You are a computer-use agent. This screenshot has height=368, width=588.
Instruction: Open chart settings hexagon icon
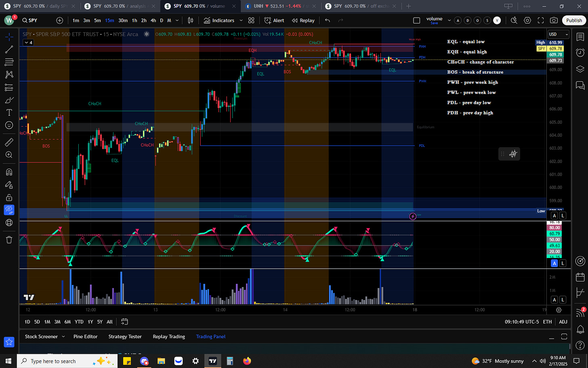[x=527, y=20]
